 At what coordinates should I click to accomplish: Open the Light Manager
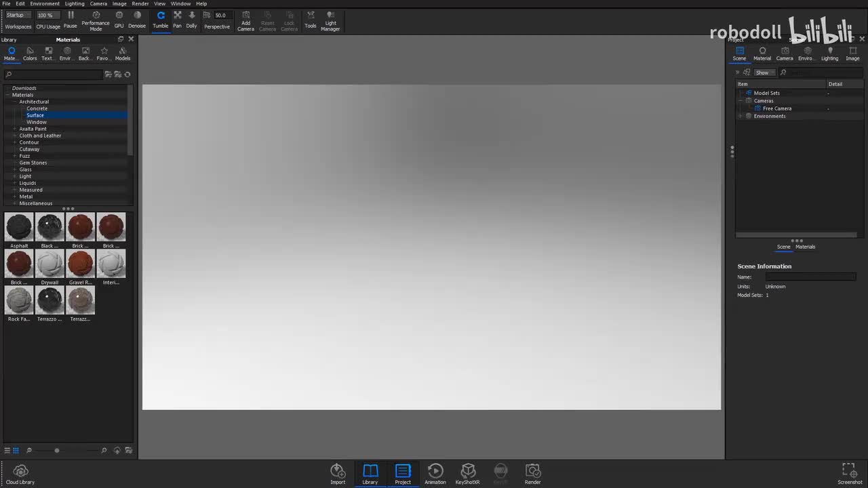point(330,21)
